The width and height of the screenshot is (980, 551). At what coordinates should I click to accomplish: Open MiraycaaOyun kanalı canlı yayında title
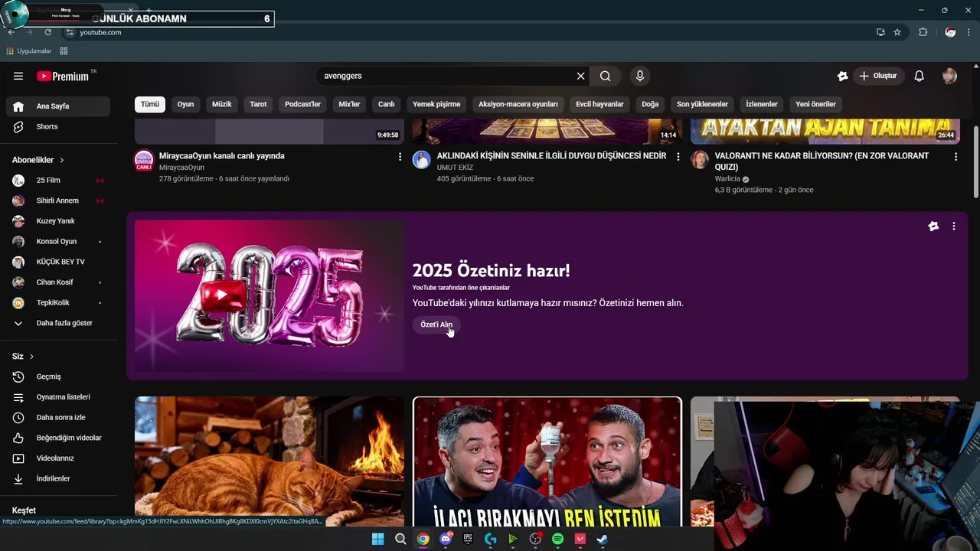coord(222,155)
